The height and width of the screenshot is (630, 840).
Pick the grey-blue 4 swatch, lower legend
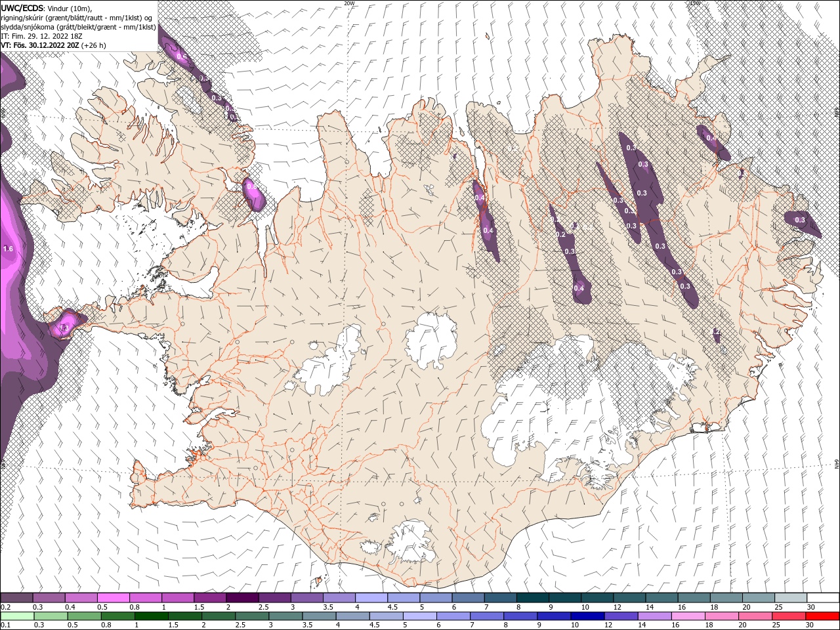[352, 616]
